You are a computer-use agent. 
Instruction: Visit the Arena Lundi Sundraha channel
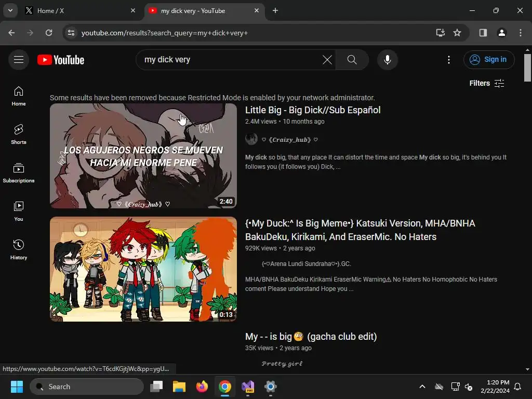[307, 263]
